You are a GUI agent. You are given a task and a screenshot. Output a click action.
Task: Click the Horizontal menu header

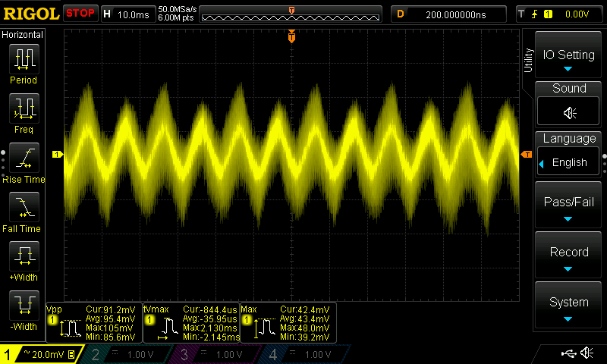23,35
